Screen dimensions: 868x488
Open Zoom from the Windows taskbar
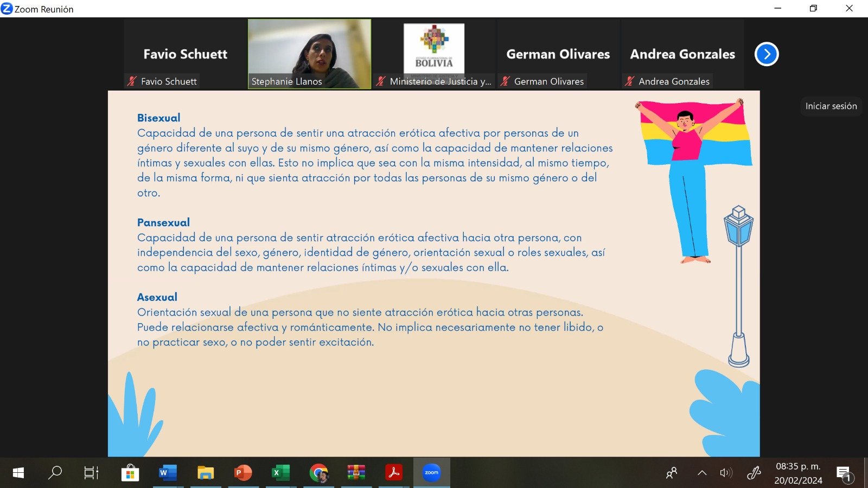[431, 472]
